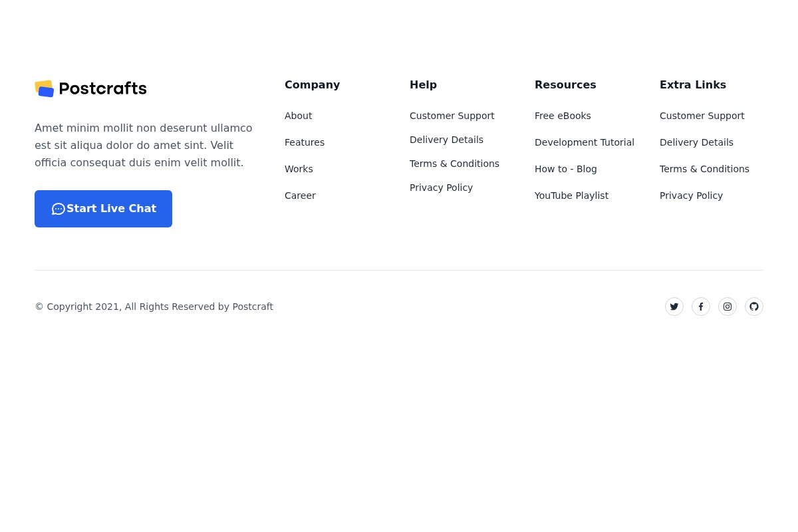Go to the Features link
Screen dimensions: 798x532
[x=305, y=142]
